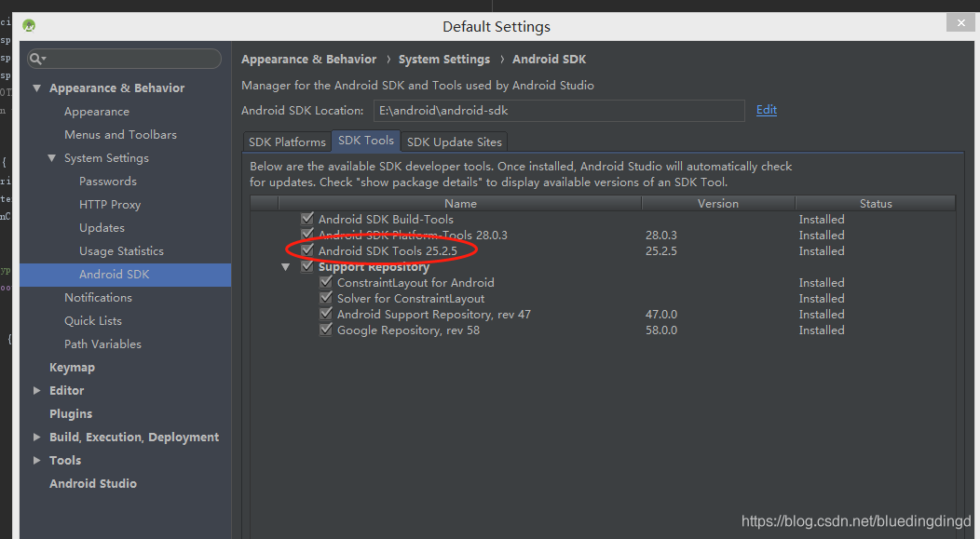
Task: Click Edit link for SDK location
Action: [x=767, y=110]
